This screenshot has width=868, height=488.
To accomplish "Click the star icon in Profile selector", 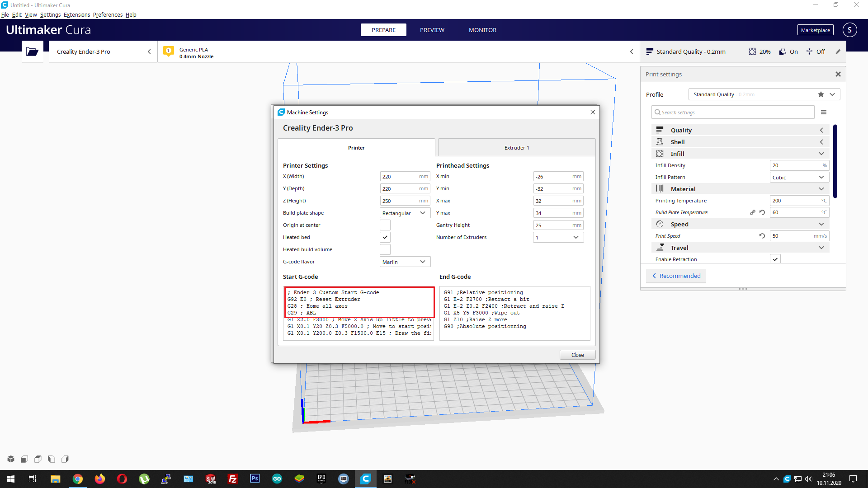I will (821, 94).
